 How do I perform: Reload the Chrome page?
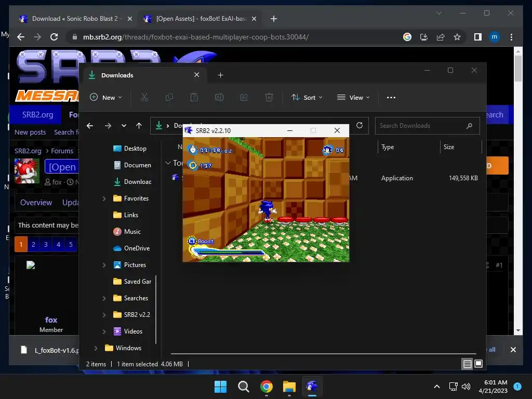tap(54, 37)
